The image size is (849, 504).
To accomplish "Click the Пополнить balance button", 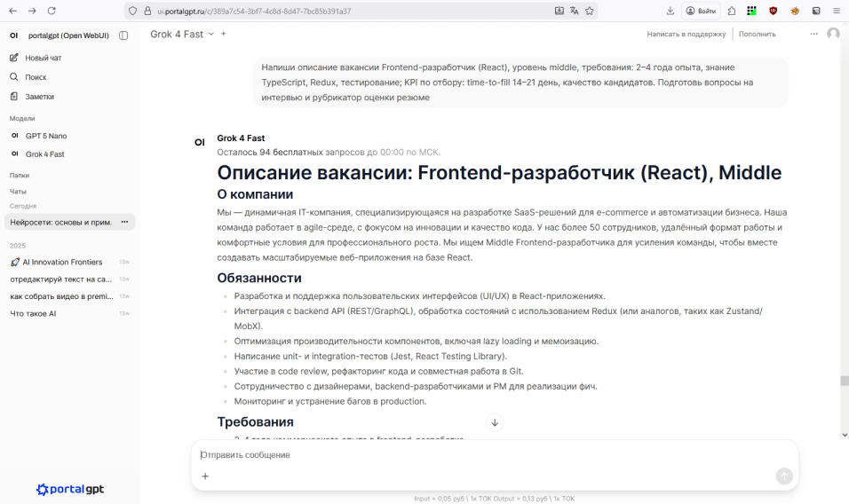I will [757, 34].
